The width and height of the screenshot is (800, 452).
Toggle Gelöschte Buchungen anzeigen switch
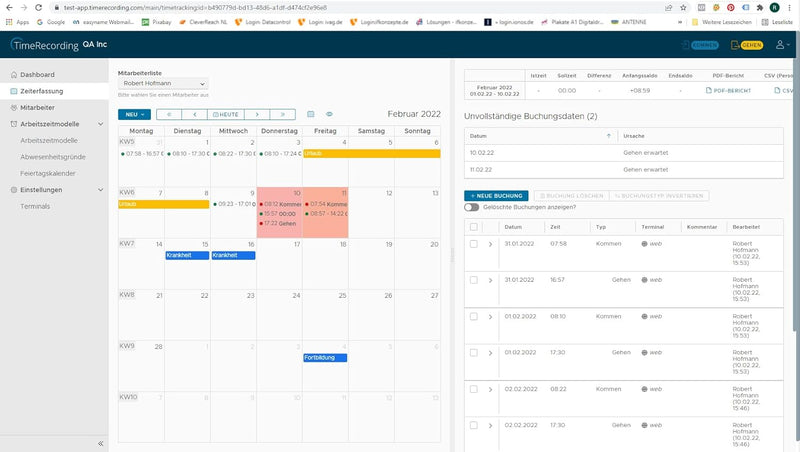472,207
